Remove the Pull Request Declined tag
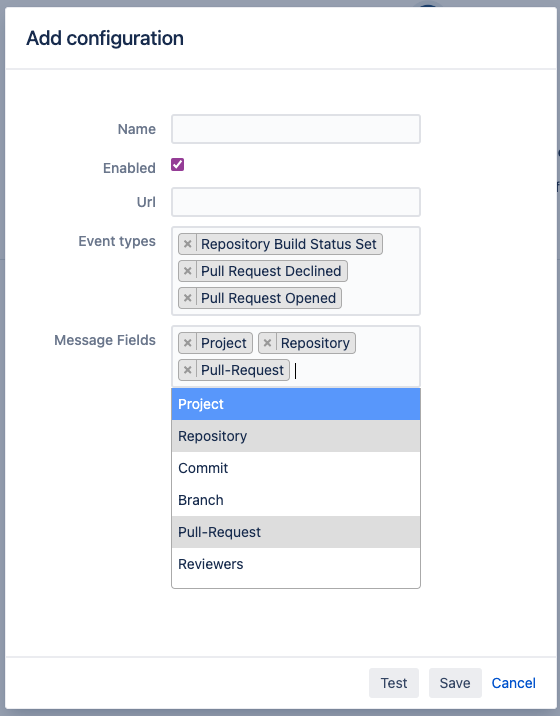The image size is (560, 716). tap(187, 271)
